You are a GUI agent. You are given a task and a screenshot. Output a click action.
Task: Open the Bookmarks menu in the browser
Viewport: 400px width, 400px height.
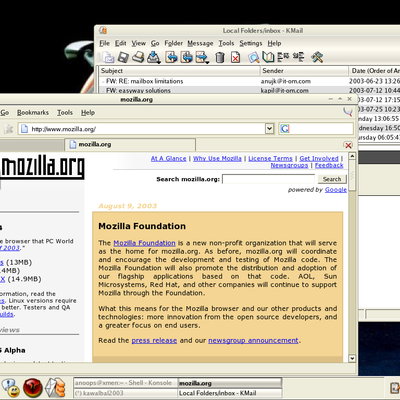(33, 113)
